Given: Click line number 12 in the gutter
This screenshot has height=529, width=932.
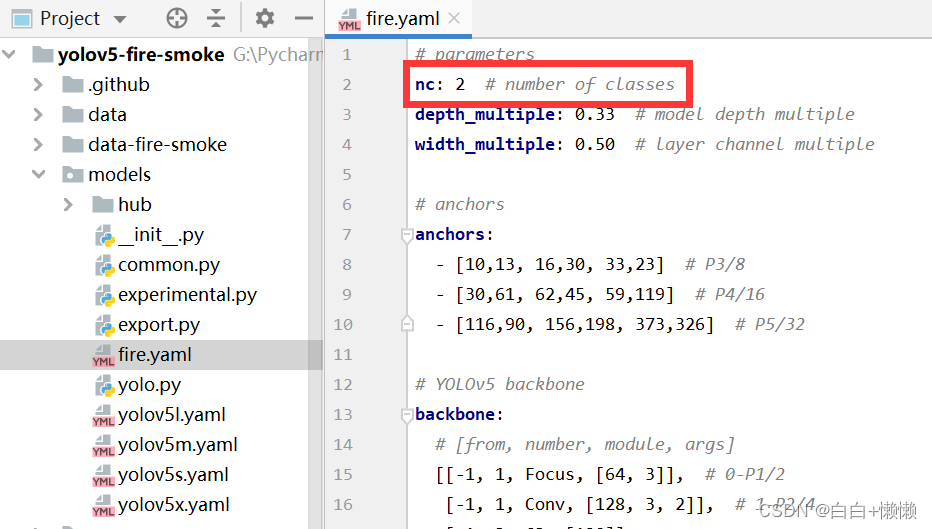Looking at the screenshot, I should pos(343,385).
